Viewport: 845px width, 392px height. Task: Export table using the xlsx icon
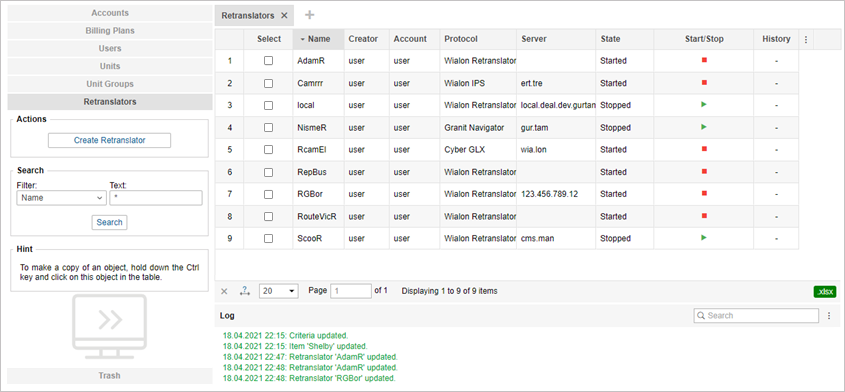pos(825,292)
